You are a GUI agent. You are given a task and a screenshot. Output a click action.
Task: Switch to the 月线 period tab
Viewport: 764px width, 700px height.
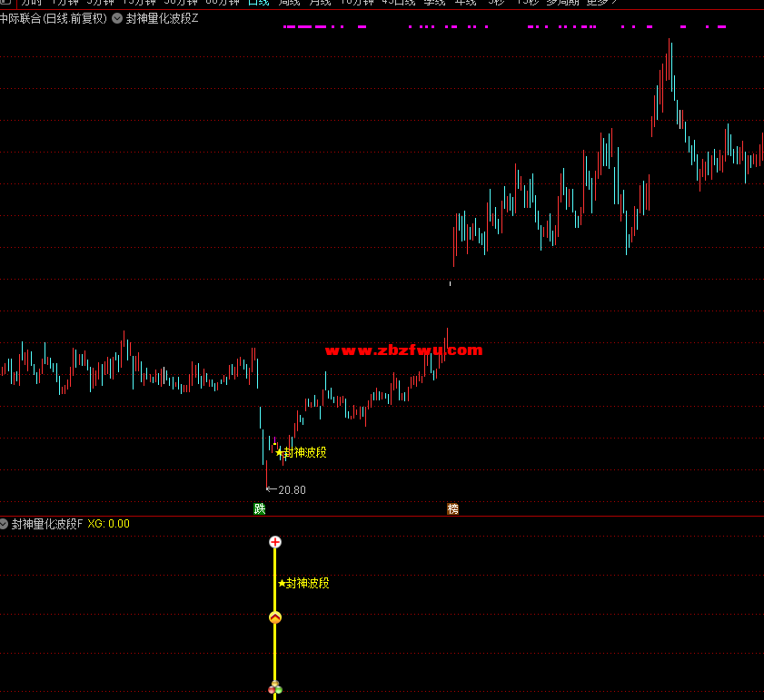(320, 3)
